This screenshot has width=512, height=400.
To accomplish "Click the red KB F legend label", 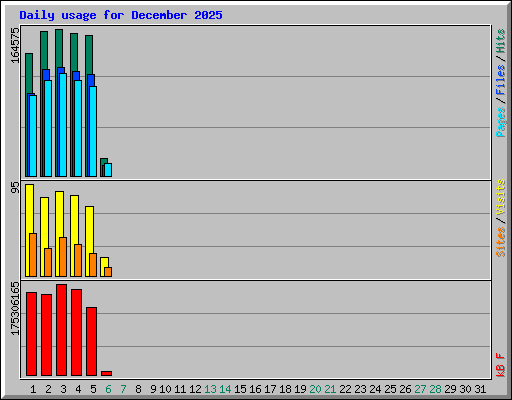I will point(501,365).
